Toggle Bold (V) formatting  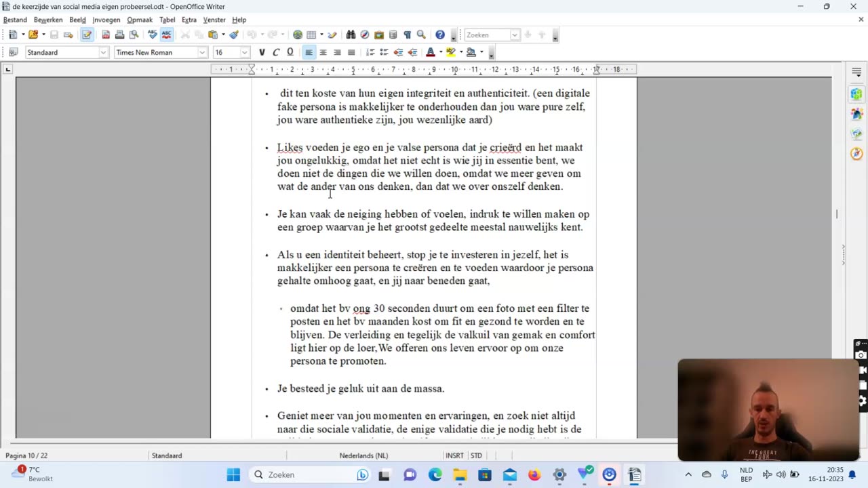pyautogui.click(x=262, y=52)
